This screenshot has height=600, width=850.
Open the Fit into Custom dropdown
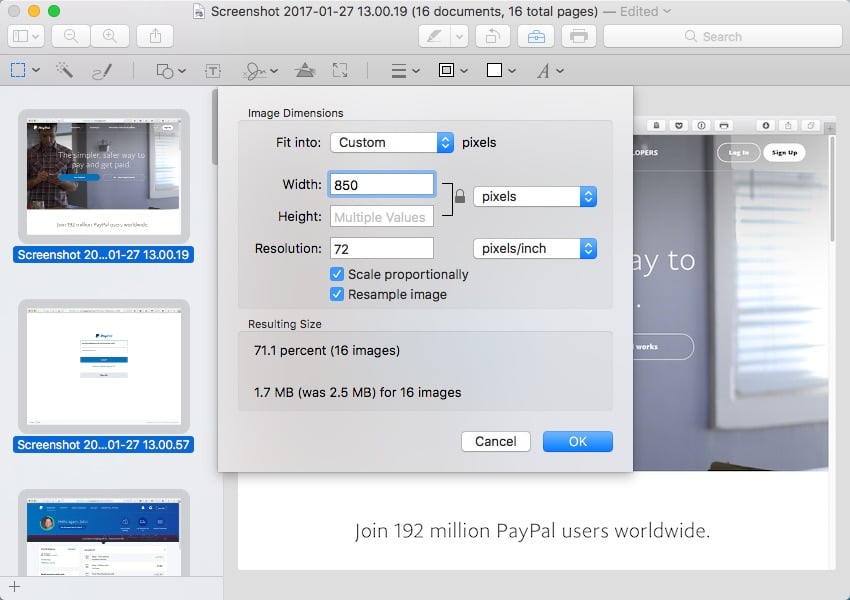point(392,143)
